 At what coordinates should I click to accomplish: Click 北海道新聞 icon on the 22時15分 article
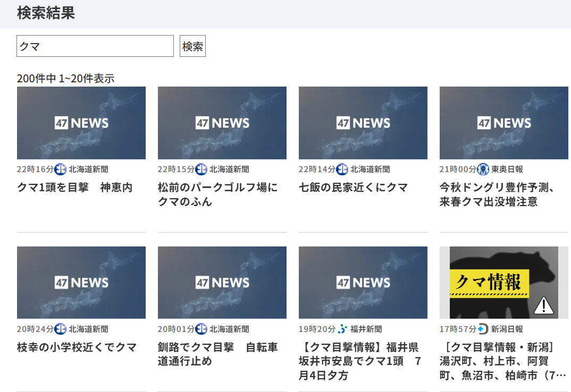pyautogui.click(x=201, y=169)
